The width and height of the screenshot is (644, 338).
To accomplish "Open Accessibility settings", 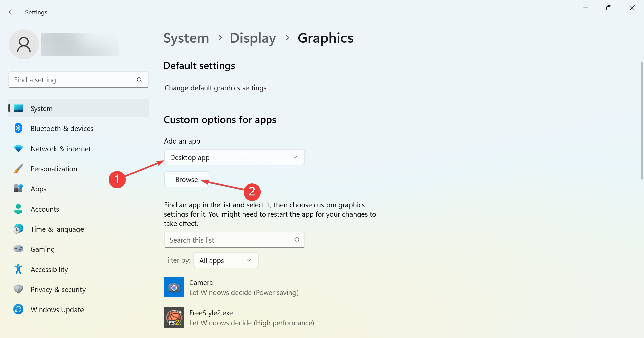I will point(78,269).
